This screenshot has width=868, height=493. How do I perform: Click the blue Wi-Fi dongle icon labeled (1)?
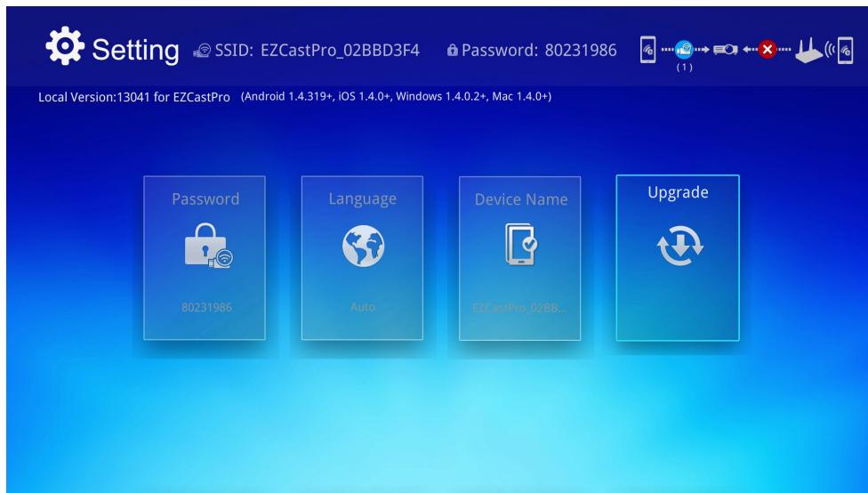(x=684, y=49)
